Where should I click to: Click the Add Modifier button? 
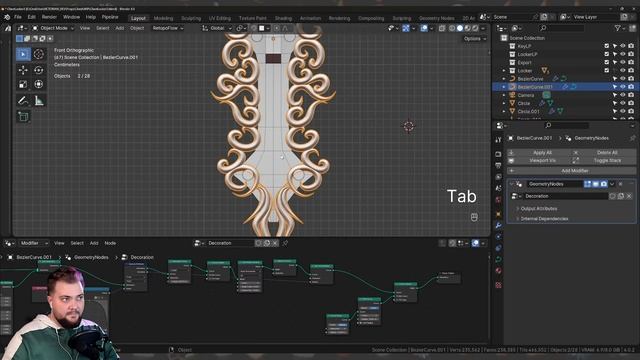tap(571, 171)
